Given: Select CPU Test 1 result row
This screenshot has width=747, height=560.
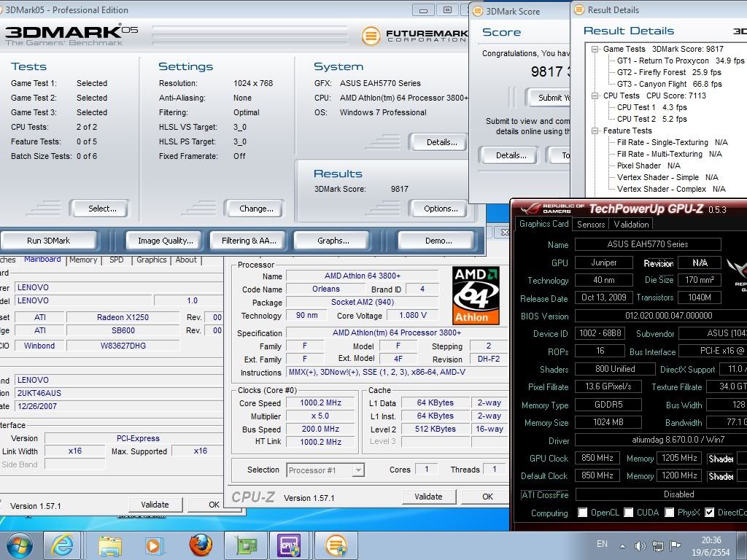Looking at the screenshot, I should point(651,107).
